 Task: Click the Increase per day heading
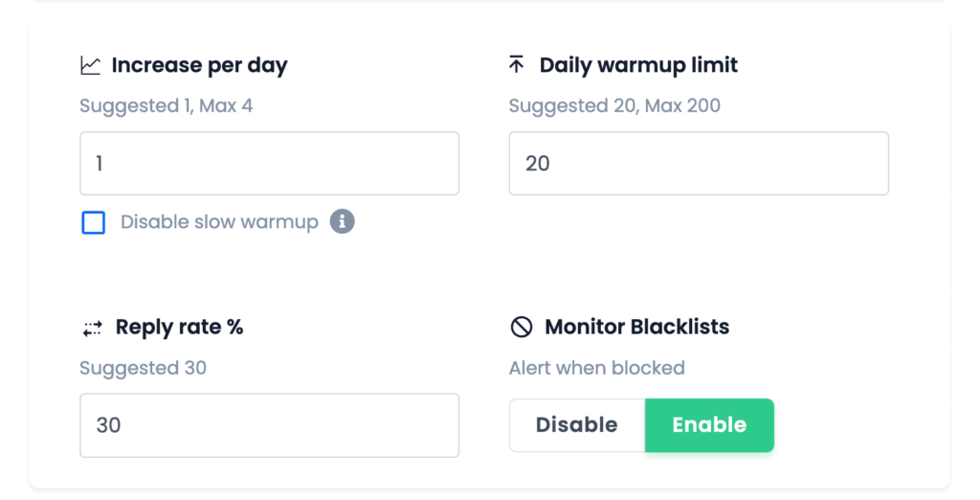[199, 66]
